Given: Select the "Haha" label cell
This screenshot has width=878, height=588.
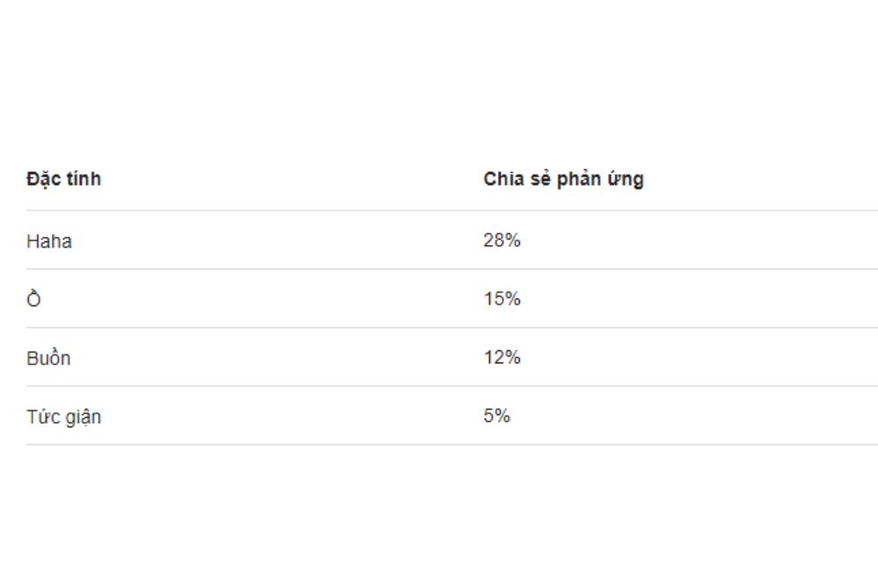Looking at the screenshot, I should click(49, 241).
